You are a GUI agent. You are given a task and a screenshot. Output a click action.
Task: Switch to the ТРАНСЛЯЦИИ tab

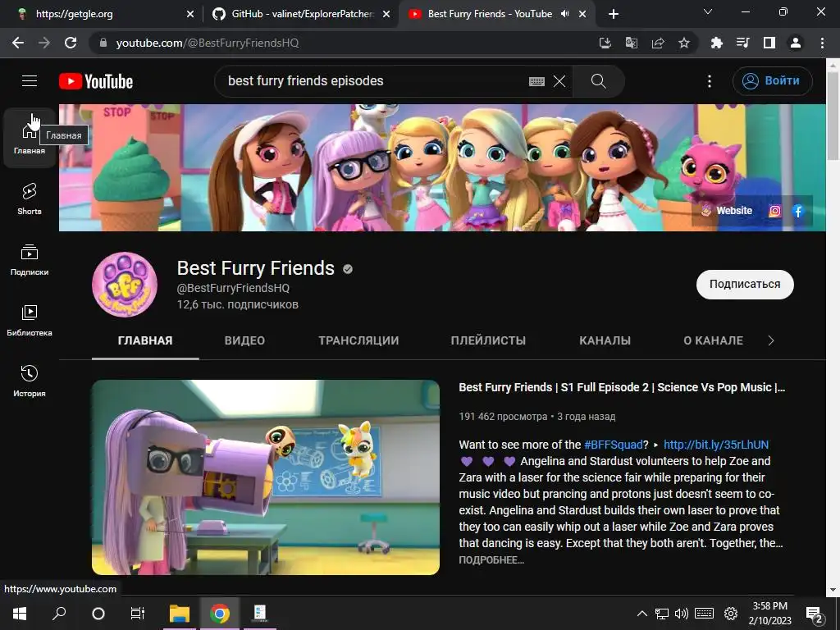tap(358, 340)
